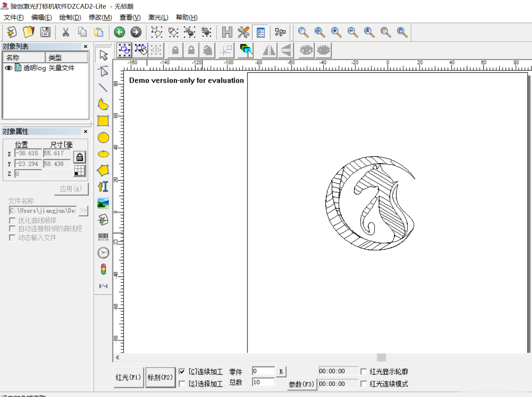This screenshot has width=532, height=397.
Task: Enable the 红光显示轮廓 checkbox
Action: pos(364,371)
